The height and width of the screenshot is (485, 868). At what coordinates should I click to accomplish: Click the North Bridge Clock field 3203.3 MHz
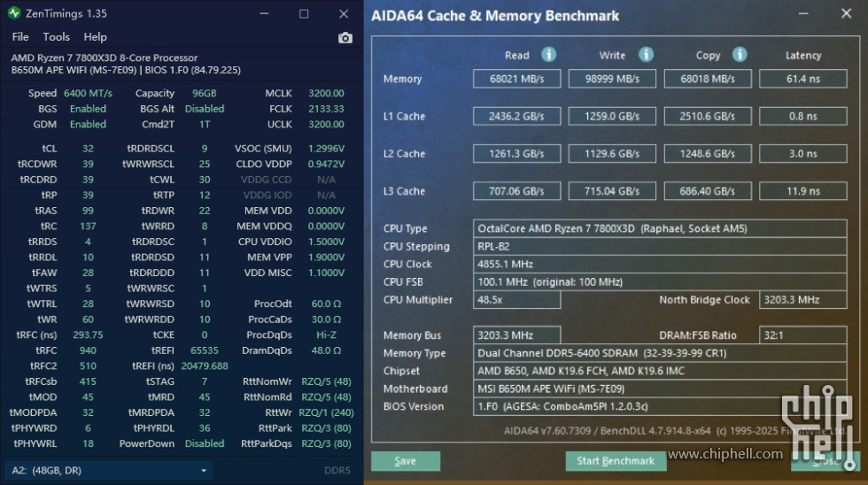coord(802,299)
